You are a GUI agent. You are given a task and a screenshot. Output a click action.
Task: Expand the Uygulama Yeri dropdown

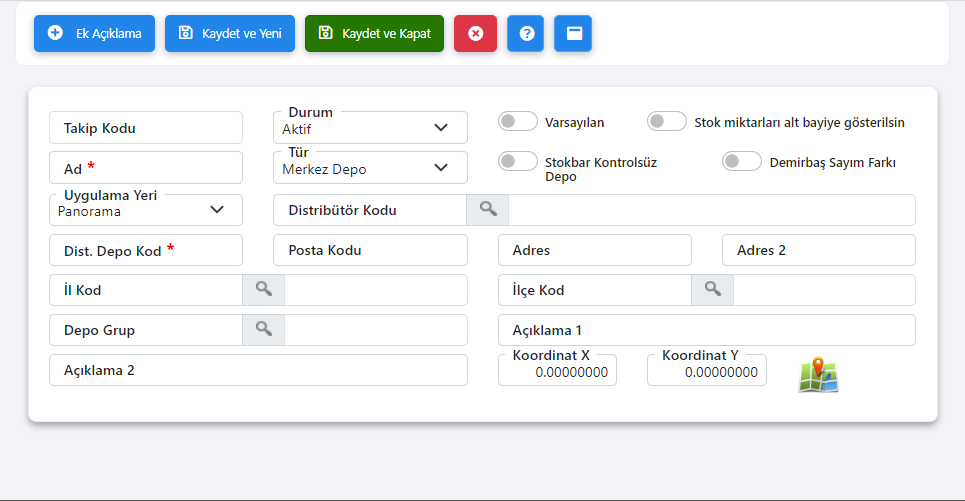tap(146, 210)
